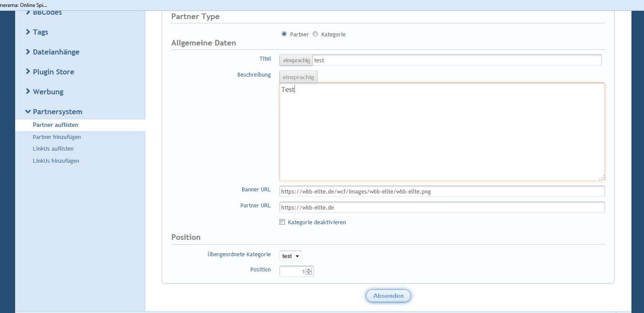Open Partner auflisten menu item
The width and height of the screenshot is (644, 313).
(x=55, y=125)
